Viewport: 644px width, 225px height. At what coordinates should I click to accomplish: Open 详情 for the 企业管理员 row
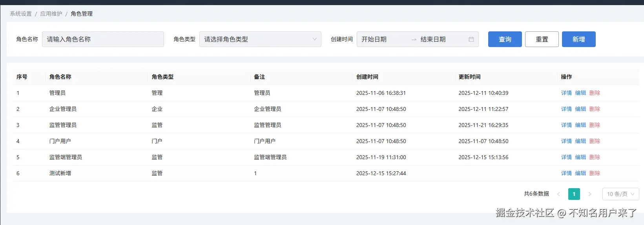click(566, 109)
